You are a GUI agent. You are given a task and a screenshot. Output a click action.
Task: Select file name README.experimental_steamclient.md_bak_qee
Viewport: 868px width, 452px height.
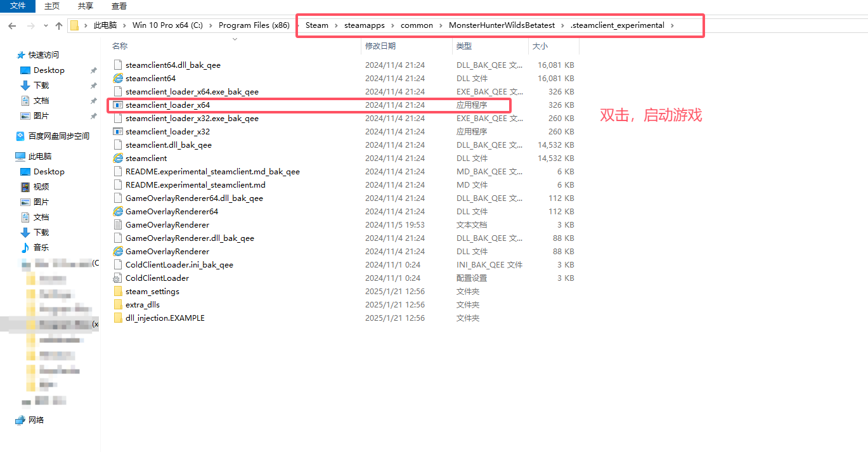click(x=212, y=172)
